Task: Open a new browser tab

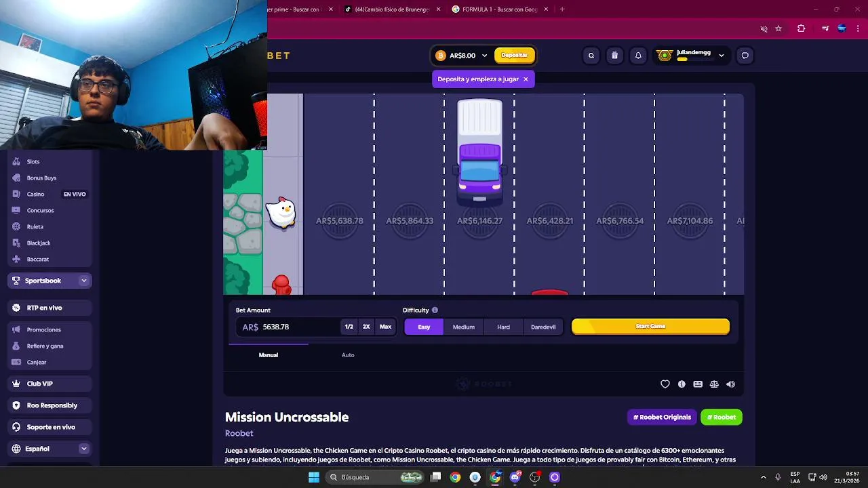Action: coord(562,9)
